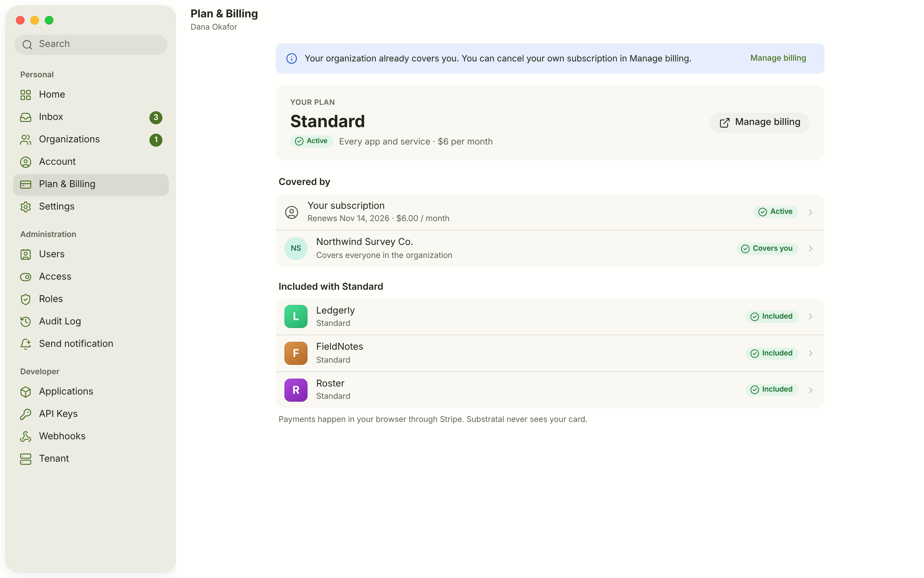Open Inbox badge showing 3

[x=156, y=117]
